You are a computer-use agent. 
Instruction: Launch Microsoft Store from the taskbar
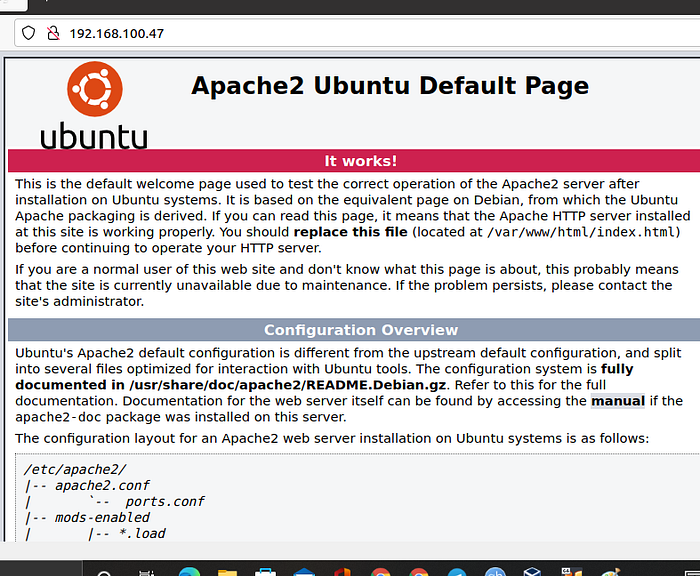click(x=265, y=572)
